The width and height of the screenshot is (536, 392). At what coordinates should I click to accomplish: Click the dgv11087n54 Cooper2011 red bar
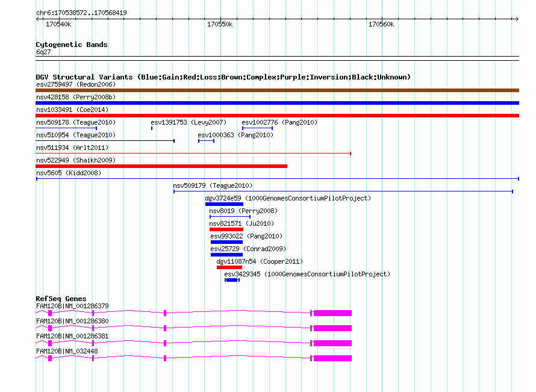pyautogui.click(x=229, y=267)
